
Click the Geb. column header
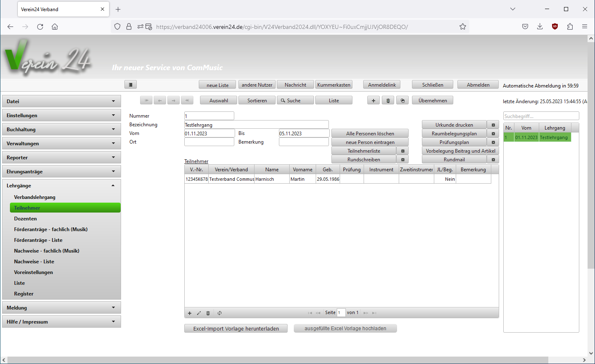click(x=328, y=170)
